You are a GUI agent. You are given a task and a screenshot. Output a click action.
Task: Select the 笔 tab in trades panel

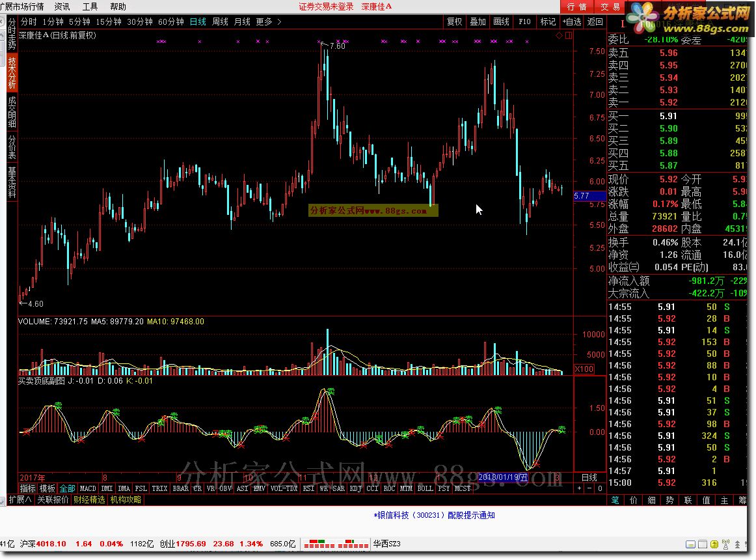(615, 500)
